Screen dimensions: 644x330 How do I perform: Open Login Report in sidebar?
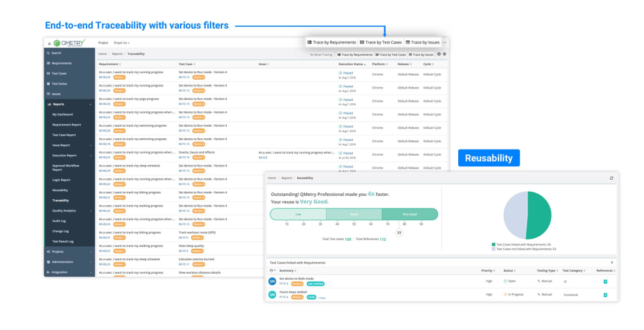61,180
